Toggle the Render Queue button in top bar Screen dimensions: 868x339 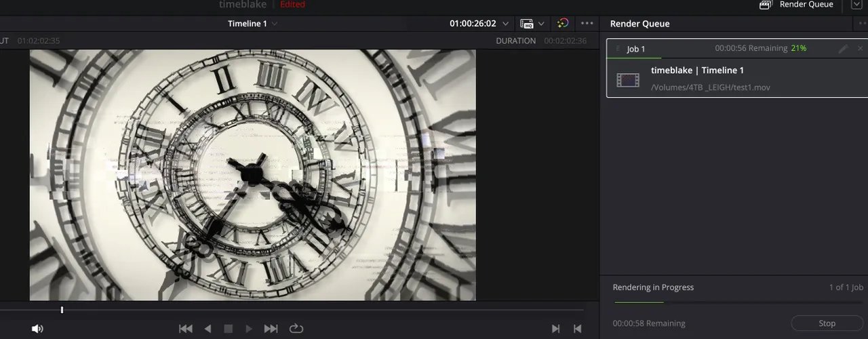[x=795, y=5]
